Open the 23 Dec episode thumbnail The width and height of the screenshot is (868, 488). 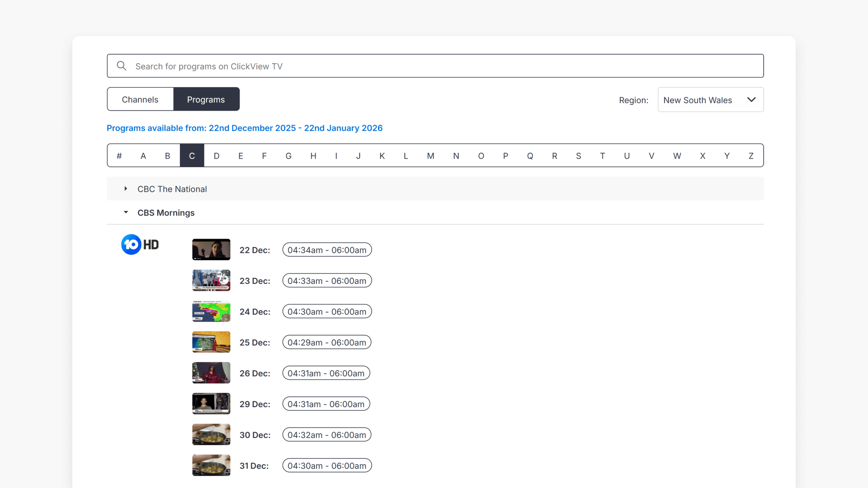211,280
